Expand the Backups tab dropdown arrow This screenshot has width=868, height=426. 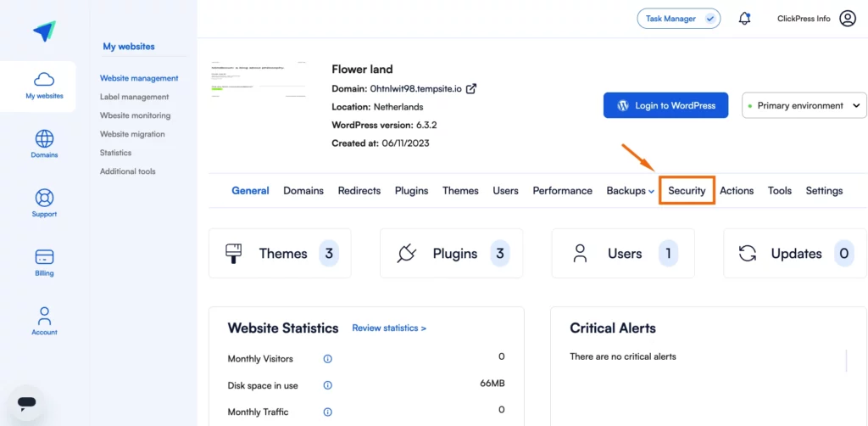point(652,191)
